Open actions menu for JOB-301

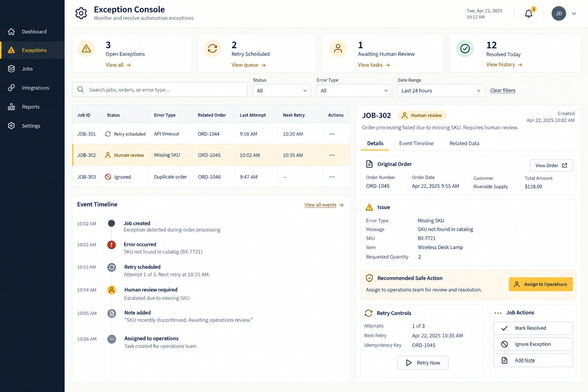(x=332, y=134)
